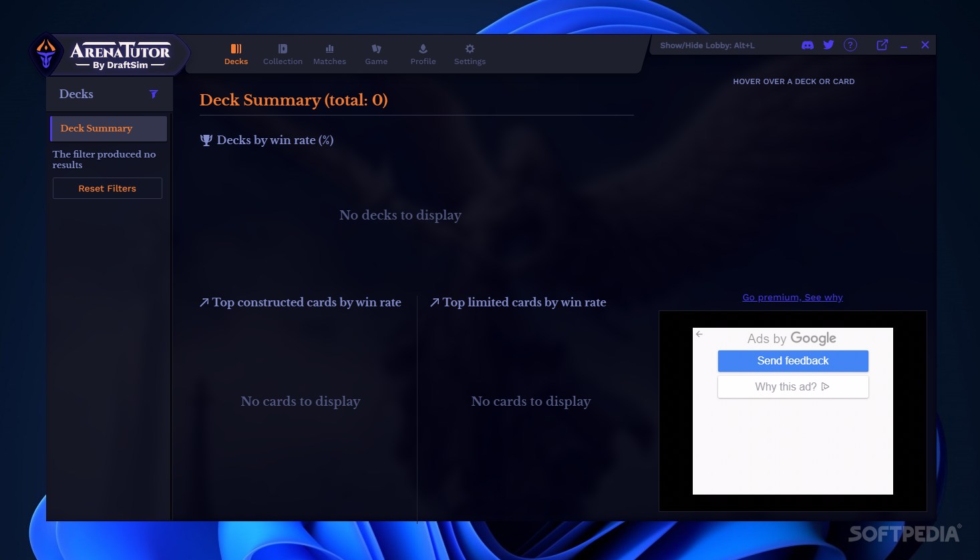Click the Deck Summary (total: 0) heading
The width and height of the screenshot is (980, 560).
tap(293, 100)
